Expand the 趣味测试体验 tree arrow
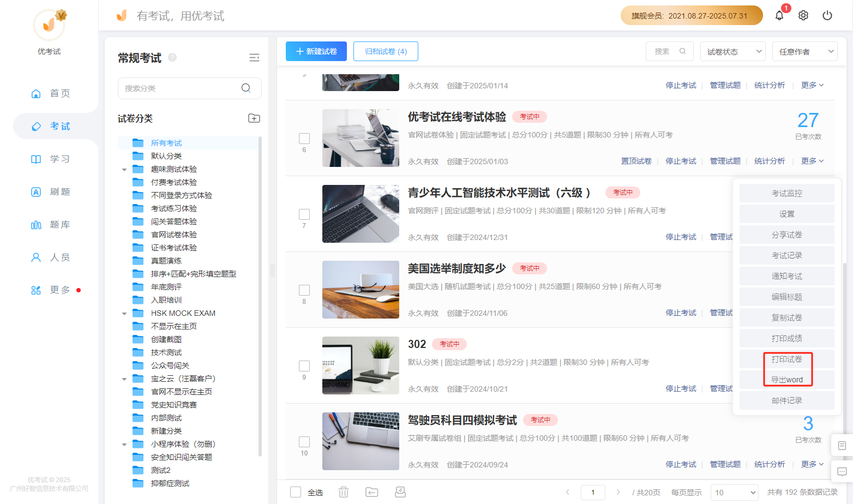The height and width of the screenshot is (504, 853). 124,170
